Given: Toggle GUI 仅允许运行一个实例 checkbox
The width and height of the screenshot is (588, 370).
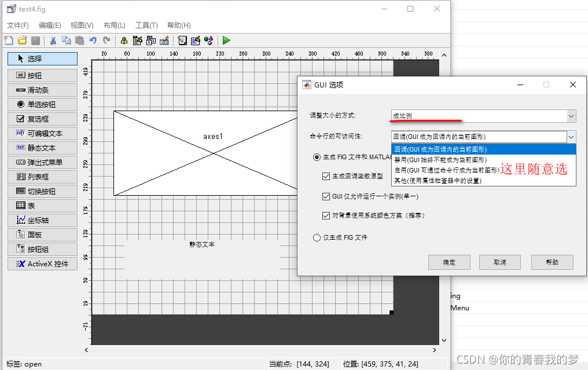Looking at the screenshot, I should click(326, 196).
